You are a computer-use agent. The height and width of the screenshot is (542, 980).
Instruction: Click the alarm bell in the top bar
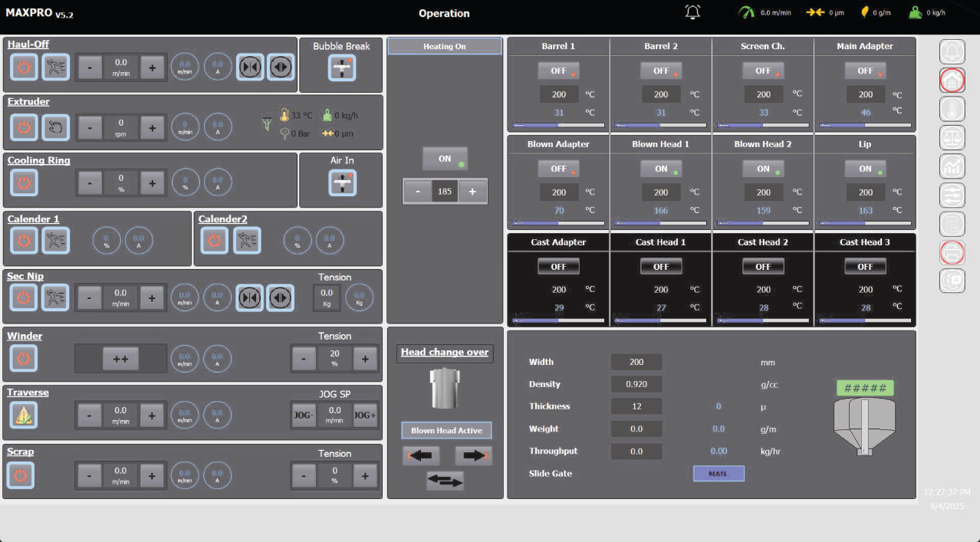(692, 12)
